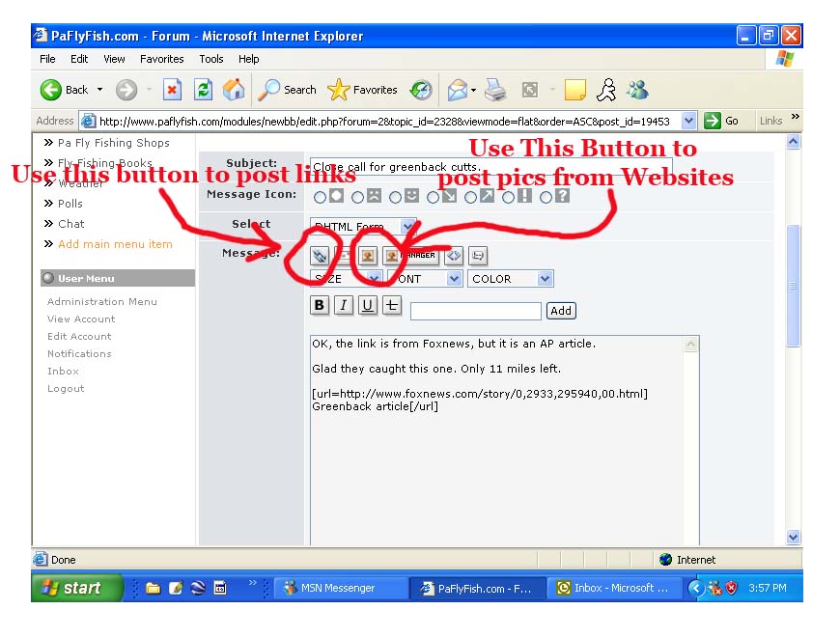Expand hidden quick launch icons chevron
This screenshot has height=637, width=840.
point(253,582)
